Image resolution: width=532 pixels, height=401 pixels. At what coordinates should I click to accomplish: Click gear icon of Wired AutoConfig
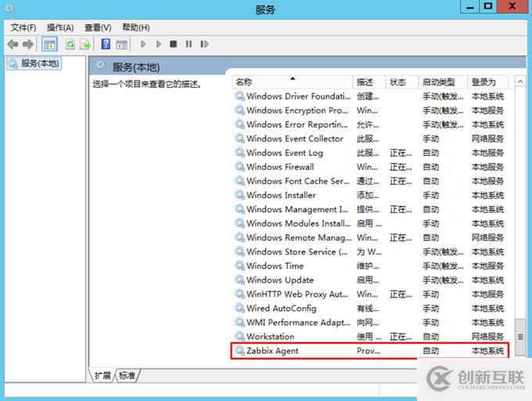239,308
